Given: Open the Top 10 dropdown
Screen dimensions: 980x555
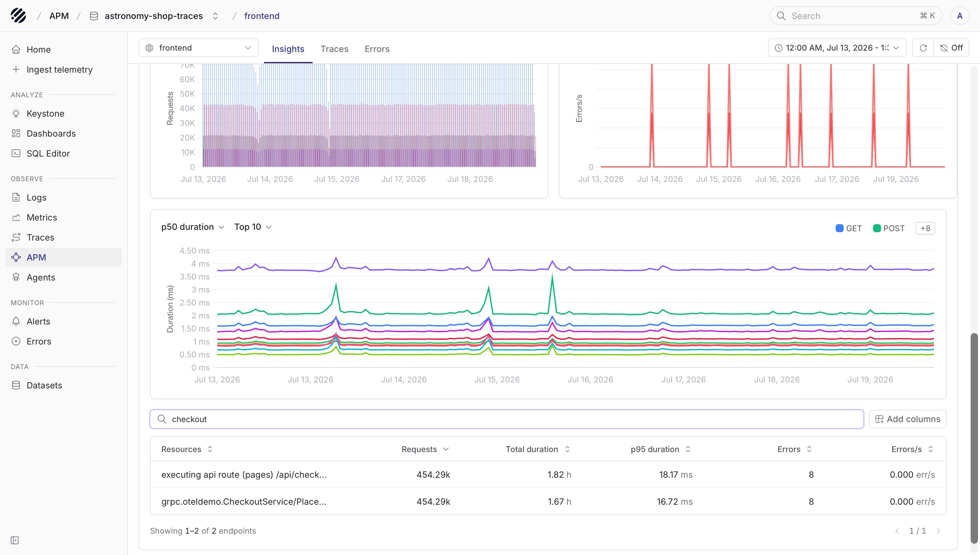Looking at the screenshot, I should coord(253,227).
